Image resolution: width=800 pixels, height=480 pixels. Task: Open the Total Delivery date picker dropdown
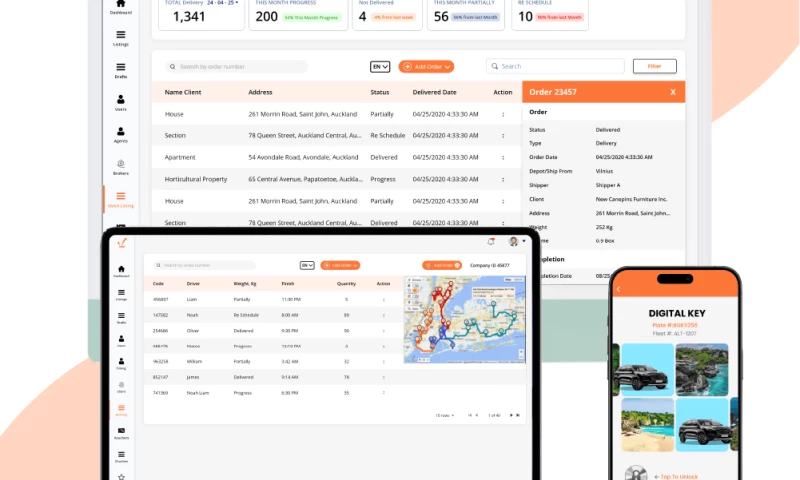coord(222,3)
